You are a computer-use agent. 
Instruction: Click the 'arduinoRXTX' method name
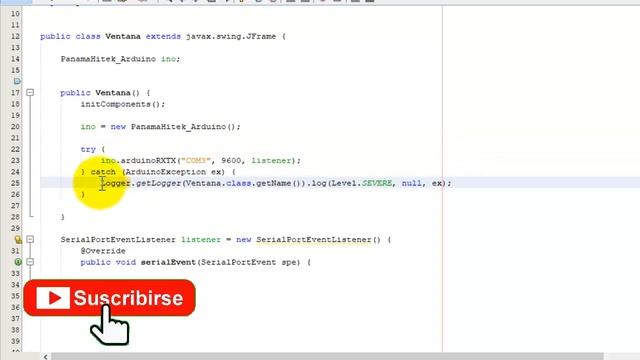coord(148,160)
